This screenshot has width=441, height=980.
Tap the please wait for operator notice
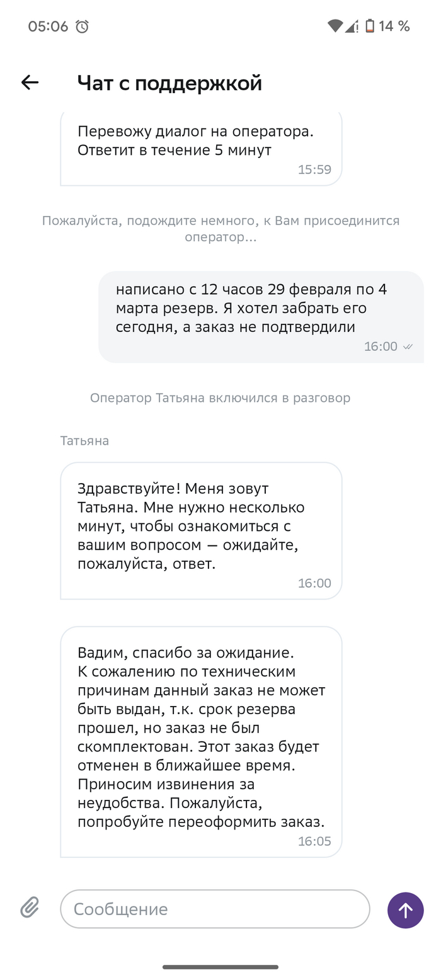click(x=220, y=229)
